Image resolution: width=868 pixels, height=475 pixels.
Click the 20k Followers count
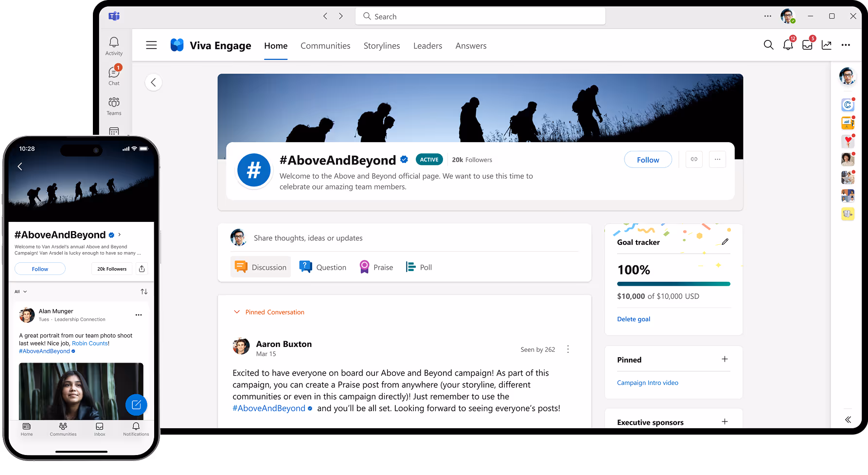coord(472,160)
